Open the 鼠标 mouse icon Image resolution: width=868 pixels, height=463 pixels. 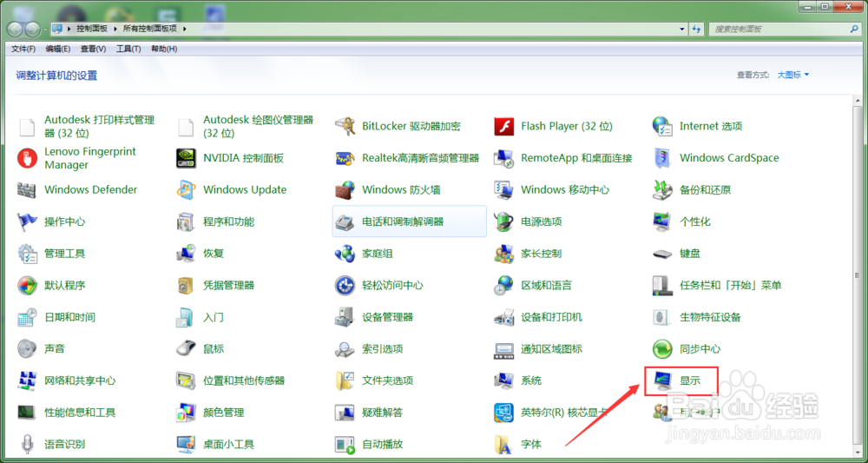pos(186,349)
